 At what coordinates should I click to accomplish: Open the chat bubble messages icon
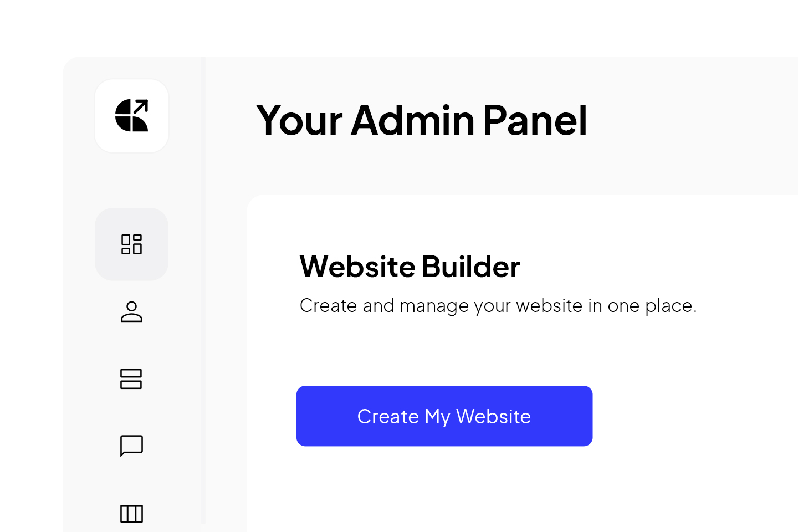132,446
